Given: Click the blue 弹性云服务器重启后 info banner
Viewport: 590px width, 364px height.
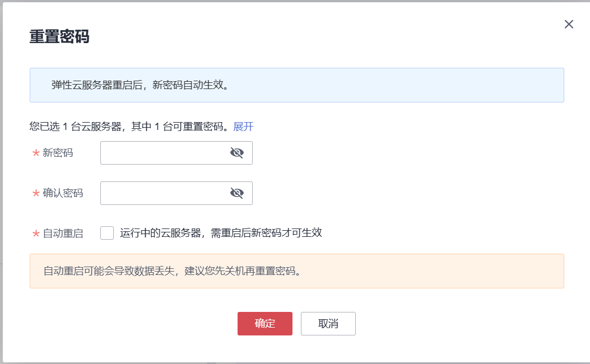Looking at the screenshot, I should [296, 85].
